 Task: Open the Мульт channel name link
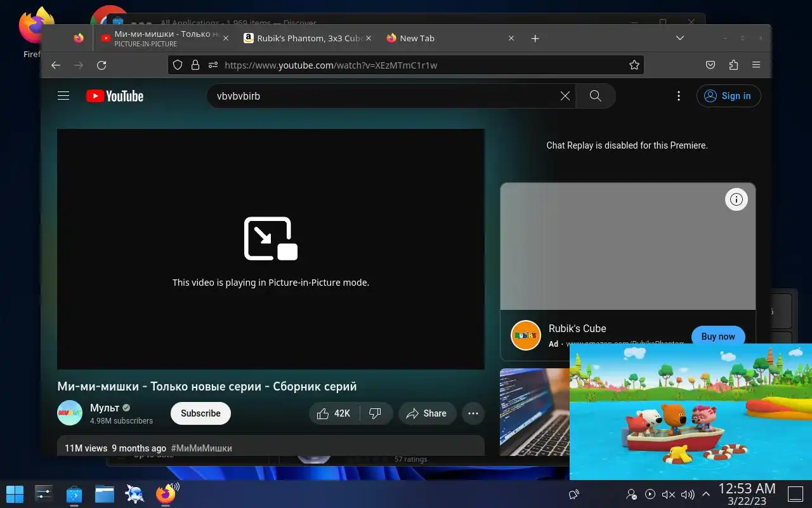[105, 408]
